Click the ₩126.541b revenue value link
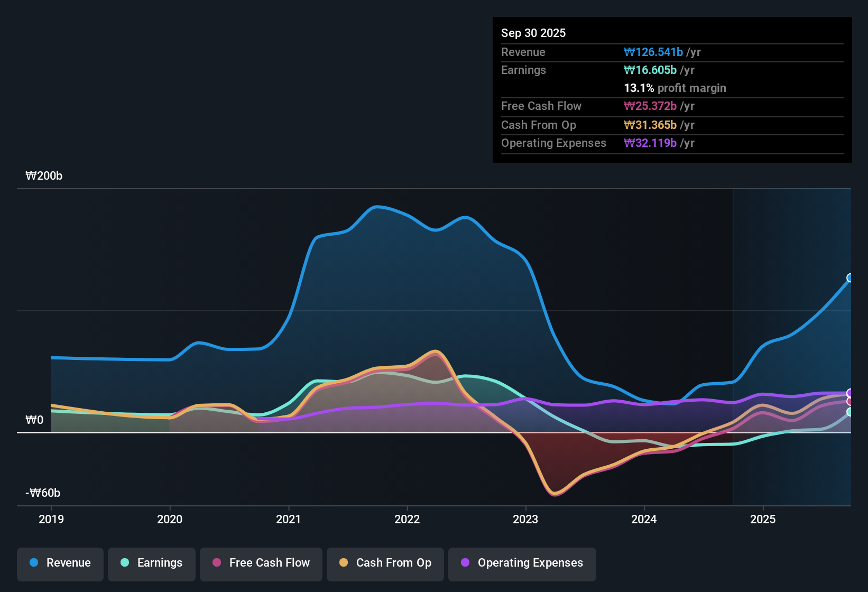Image resolution: width=868 pixels, height=592 pixels. [654, 52]
